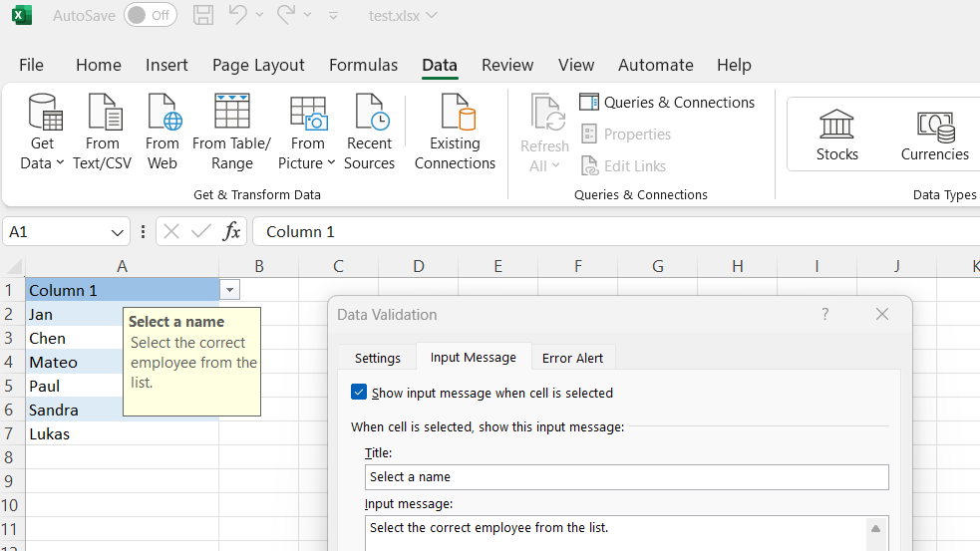The height and width of the screenshot is (551, 980).
Task: Click Queries & Connections button
Action: click(x=668, y=103)
